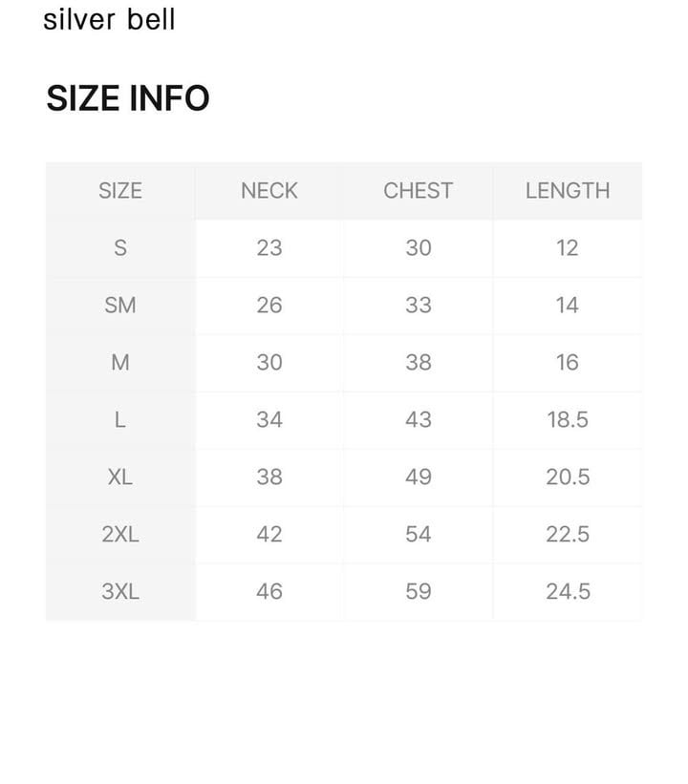688x784 pixels.
Task: Select the SIZE column header
Action: (x=119, y=191)
